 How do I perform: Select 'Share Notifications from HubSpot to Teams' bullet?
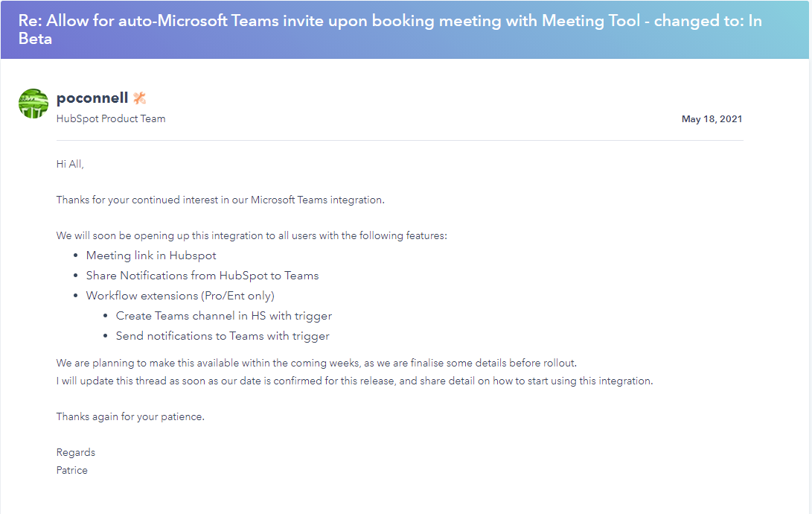[x=202, y=276]
